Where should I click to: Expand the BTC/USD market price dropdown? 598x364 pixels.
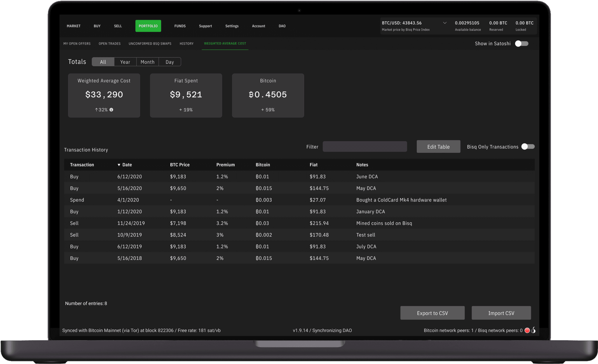[x=445, y=23]
